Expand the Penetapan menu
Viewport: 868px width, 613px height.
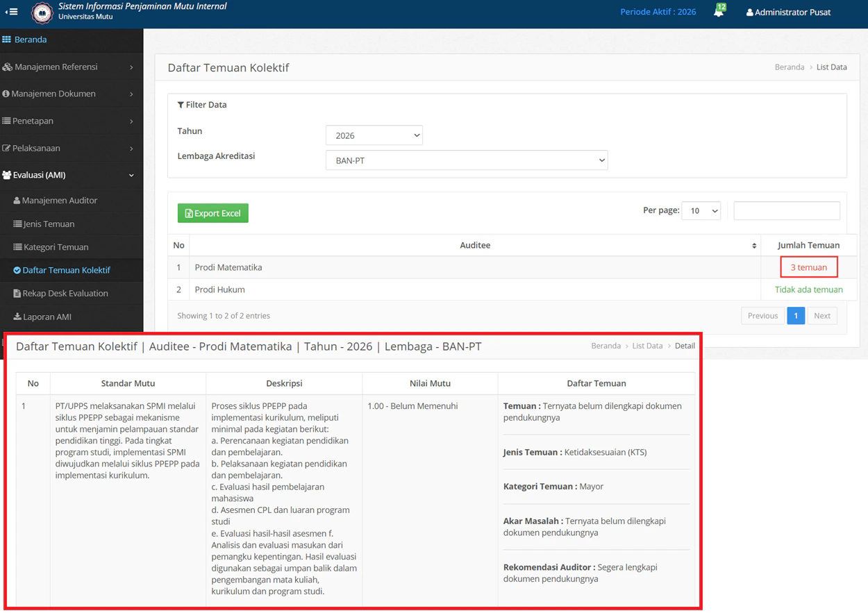click(x=72, y=121)
